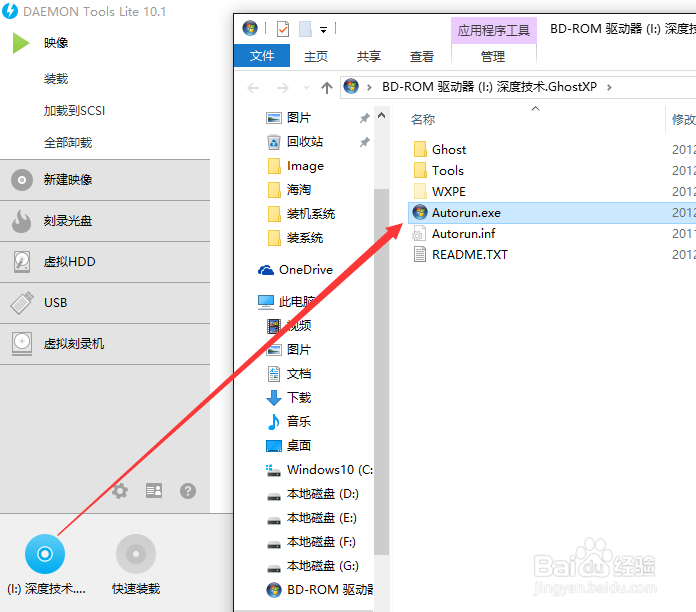Sort by the 名称 column header
This screenshot has width=696, height=612.
click(423, 119)
